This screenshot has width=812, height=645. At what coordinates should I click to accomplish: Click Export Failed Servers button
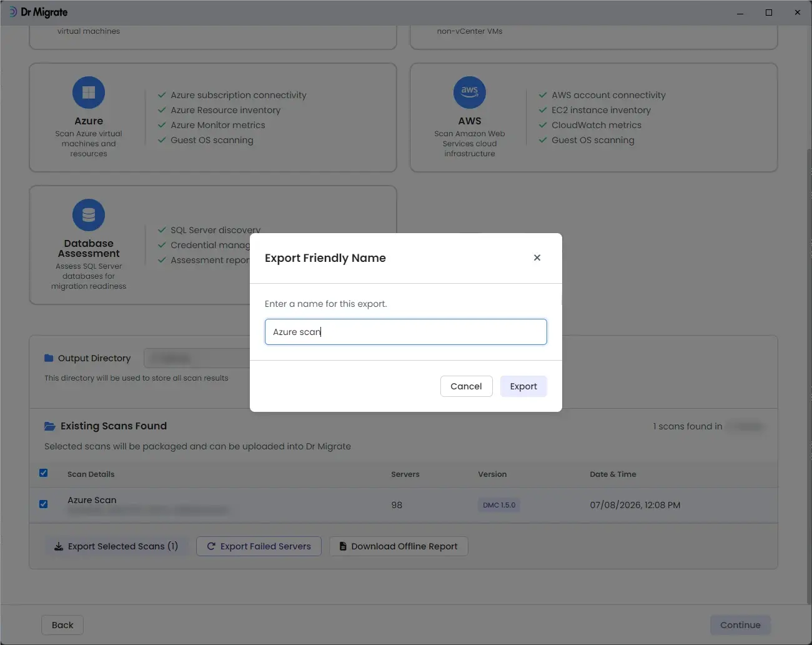point(259,546)
